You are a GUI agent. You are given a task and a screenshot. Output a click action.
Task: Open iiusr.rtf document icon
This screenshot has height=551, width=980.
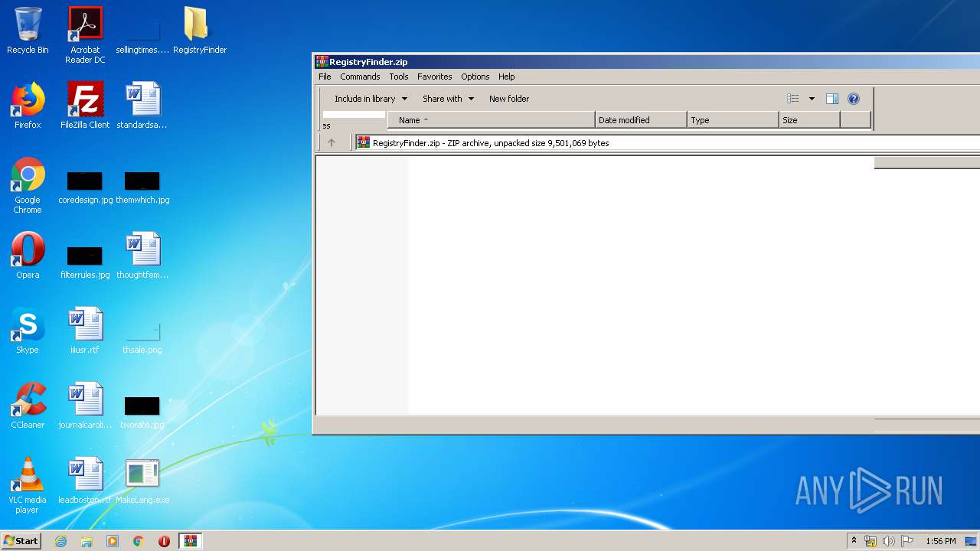[x=85, y=331]
